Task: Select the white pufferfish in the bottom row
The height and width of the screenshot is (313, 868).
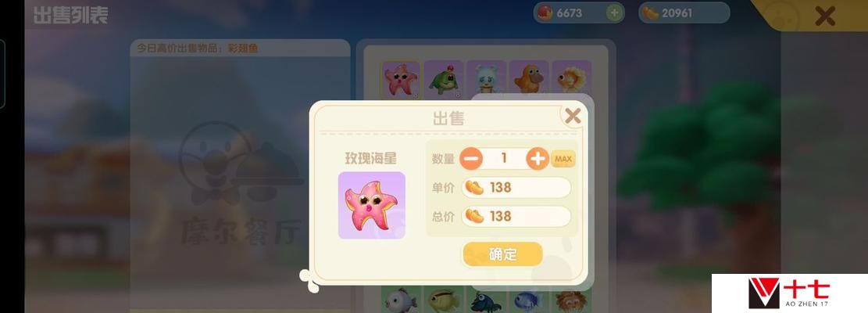Action: pos(402,300)
